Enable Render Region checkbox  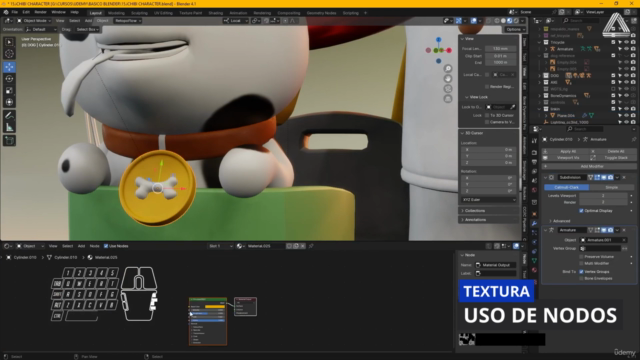coord(487,87)
